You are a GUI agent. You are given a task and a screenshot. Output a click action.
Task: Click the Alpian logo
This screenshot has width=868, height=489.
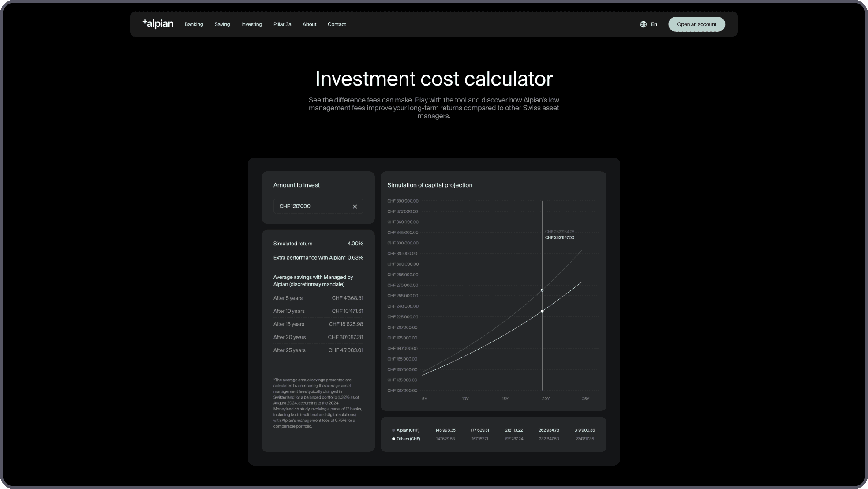coord(158,24)
